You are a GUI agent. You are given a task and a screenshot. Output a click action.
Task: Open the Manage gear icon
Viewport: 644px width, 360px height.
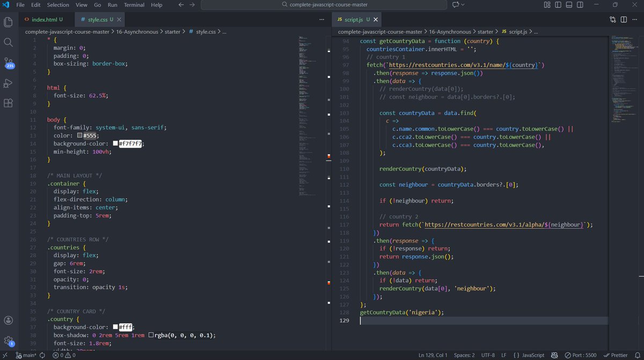[8, 340]
